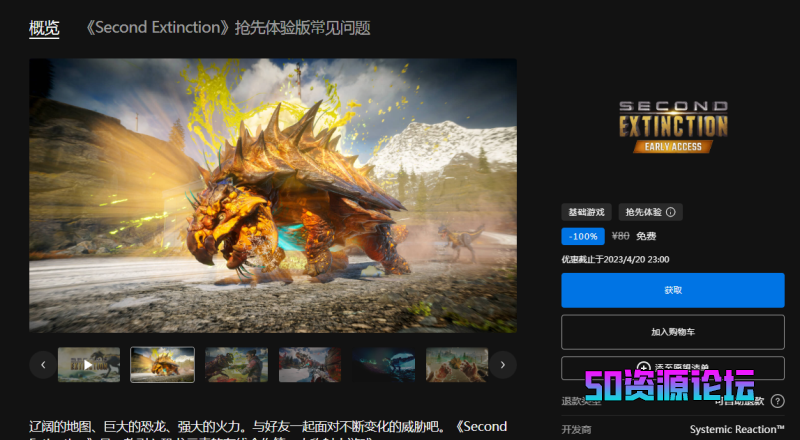Image resolution: width=800 pixels, height=440 pixels.
Task: Click the -100% discount badge
Action: click(x=583, y=236)
